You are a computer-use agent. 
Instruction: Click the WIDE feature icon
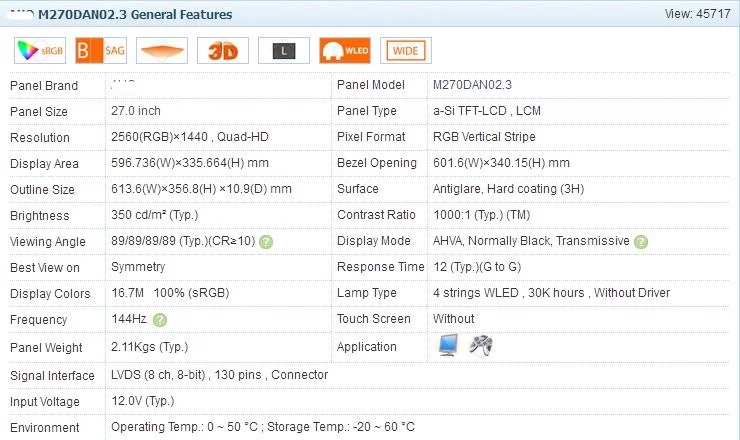(x=405, y=51)
